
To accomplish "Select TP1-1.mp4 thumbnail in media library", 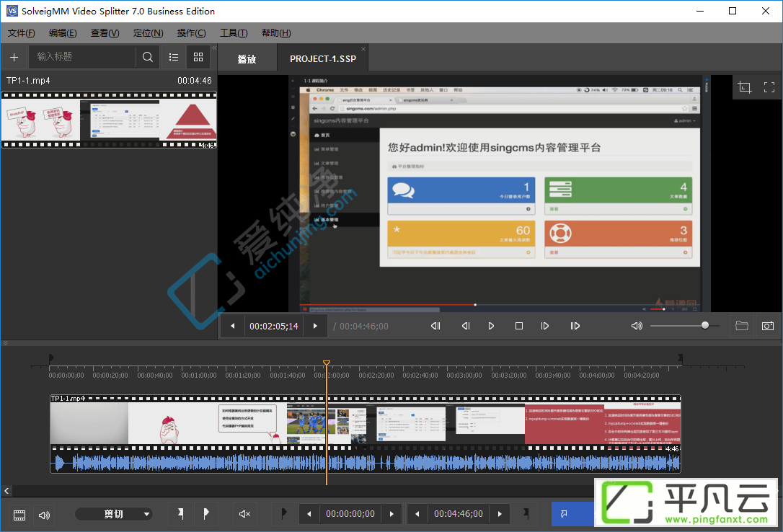I will click(x=109, y=120).
